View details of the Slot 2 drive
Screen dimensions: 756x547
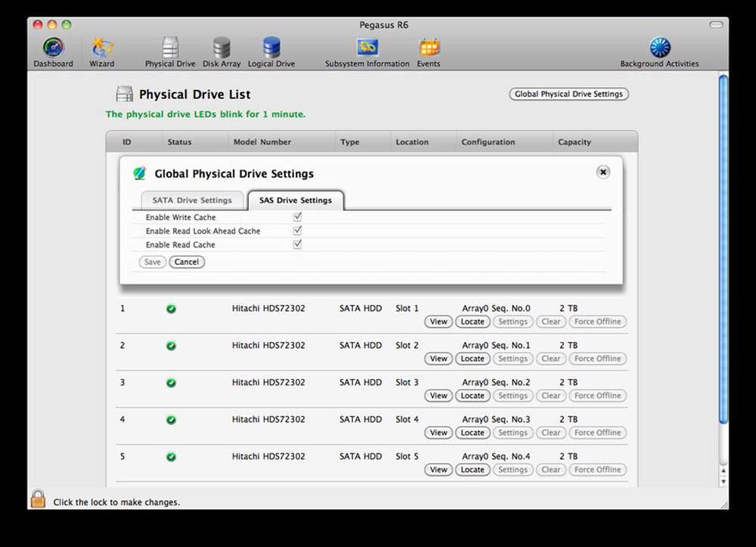click(438, 359)
